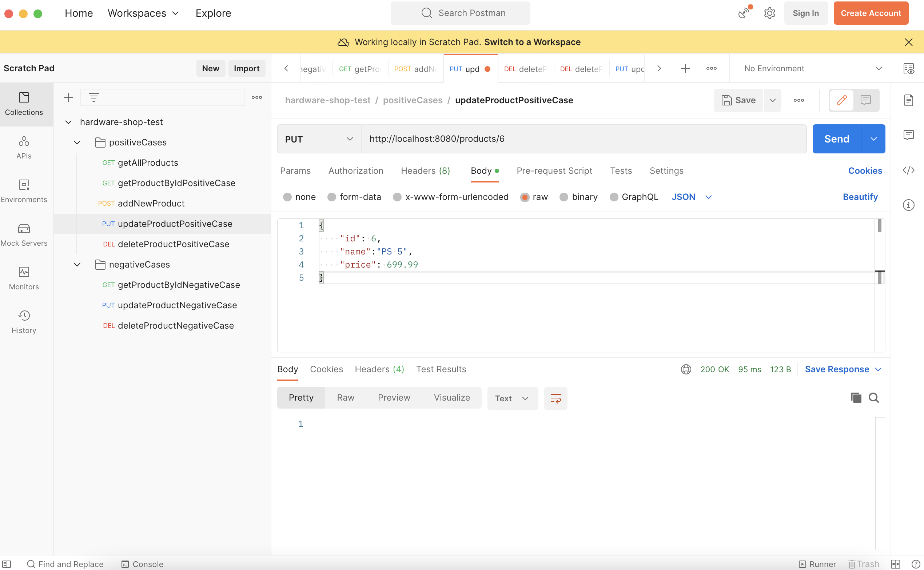Open the comments panel on the right sidebar

[909, 135]
